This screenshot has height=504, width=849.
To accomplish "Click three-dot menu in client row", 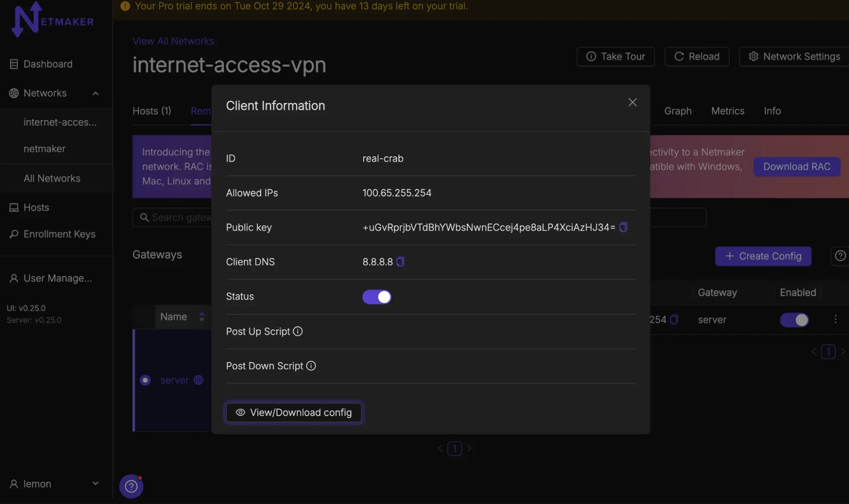I will tap(835, 319).
